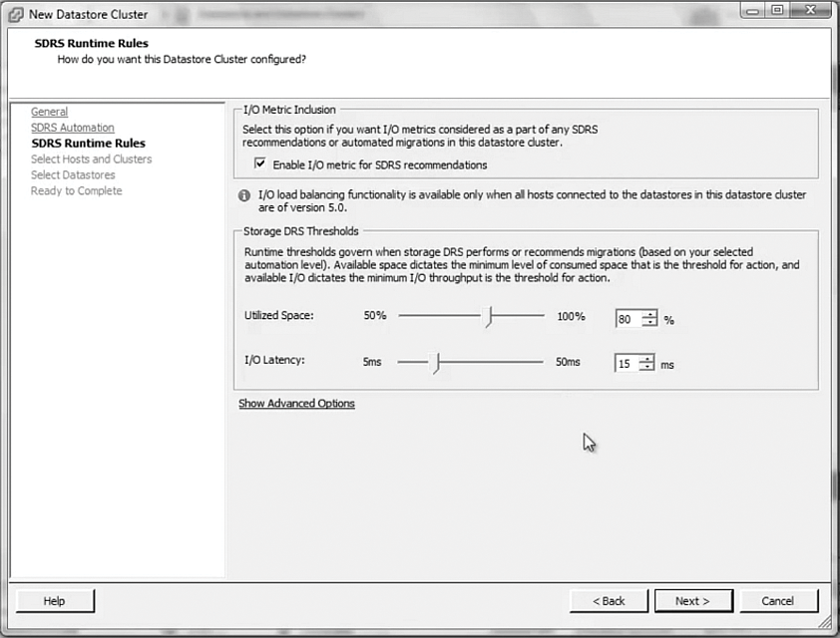This screenshot has width=840, height=638.
Task: Select the SDRS Runtime Rules step
Action: (88, 143)
